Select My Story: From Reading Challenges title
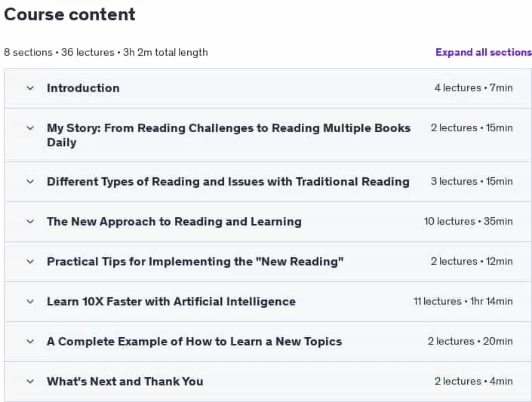This screenshot has width=532, height=402. click(229, 135)
